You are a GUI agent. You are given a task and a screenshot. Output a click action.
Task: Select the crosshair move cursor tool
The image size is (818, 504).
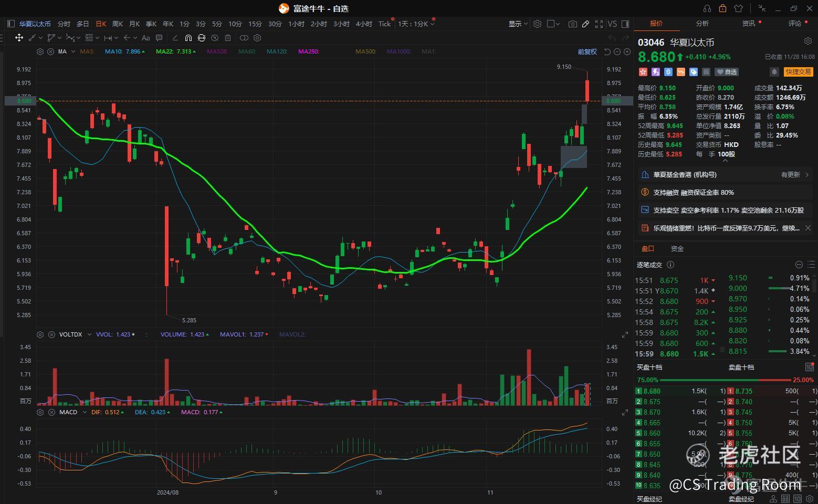pyautogui.click(x=19, y=38)
